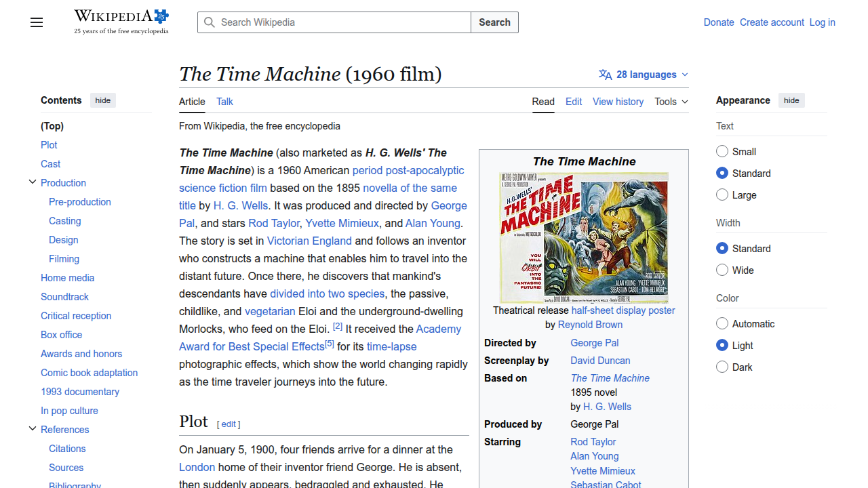The image size is (868, 488).
Task: Jump to Home media in contents
Action: coord(67,278)
